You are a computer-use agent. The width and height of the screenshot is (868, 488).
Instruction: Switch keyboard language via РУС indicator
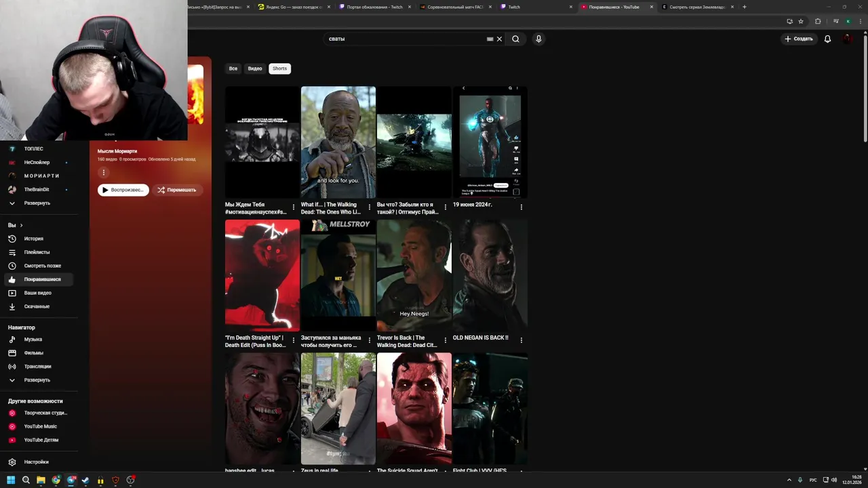tap(812, 480)
